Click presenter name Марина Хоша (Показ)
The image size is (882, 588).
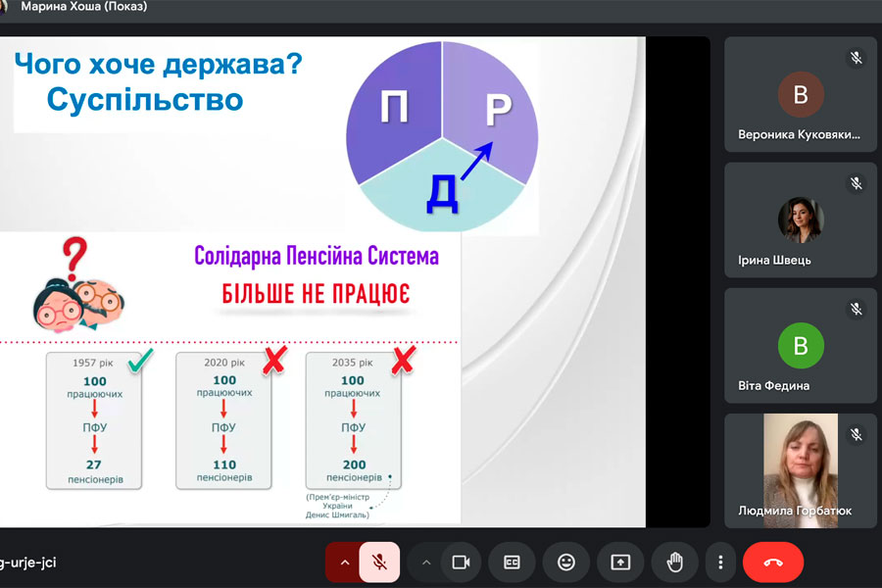84,7
